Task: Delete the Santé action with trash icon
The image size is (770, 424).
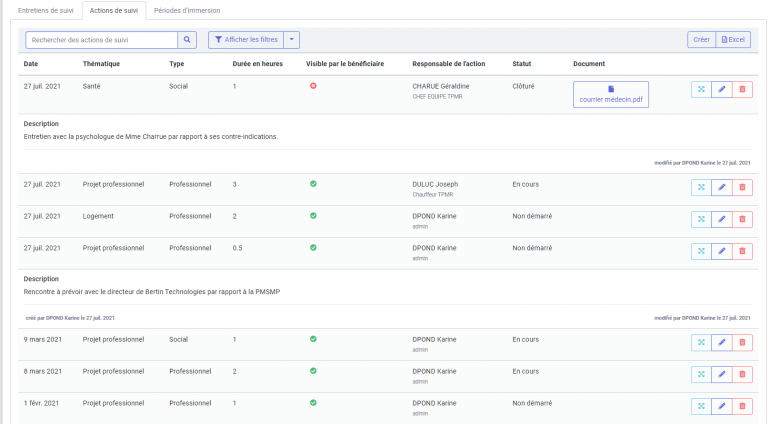Action: tap(742, 89)
